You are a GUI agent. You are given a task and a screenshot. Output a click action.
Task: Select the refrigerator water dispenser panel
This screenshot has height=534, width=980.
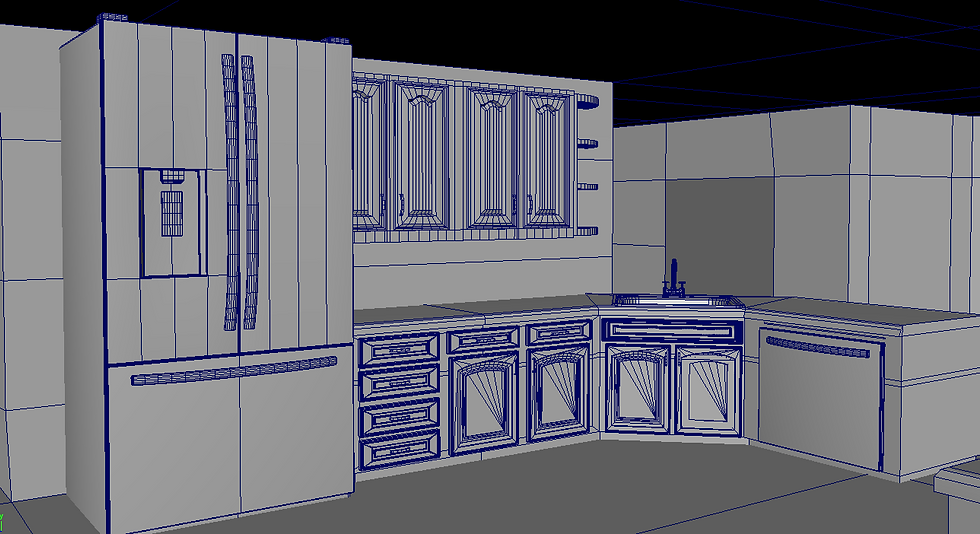pyautogui.click(x=173, y=223)
